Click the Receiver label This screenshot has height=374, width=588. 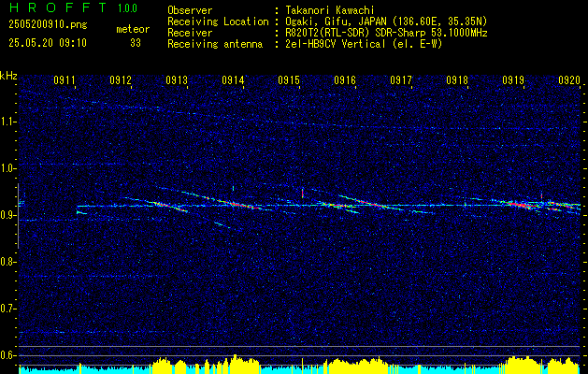[x=190, y=33]
